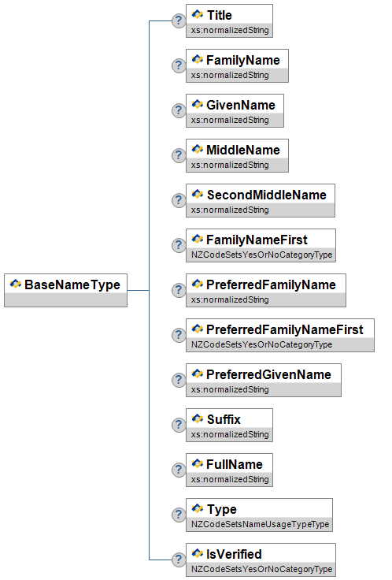
Task: Click xs:normalizedString type under Title
Action: [x=230, y=30]
